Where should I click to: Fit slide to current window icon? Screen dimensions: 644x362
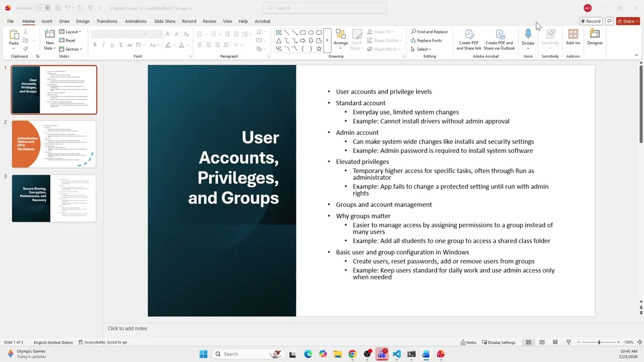(640, 342)
